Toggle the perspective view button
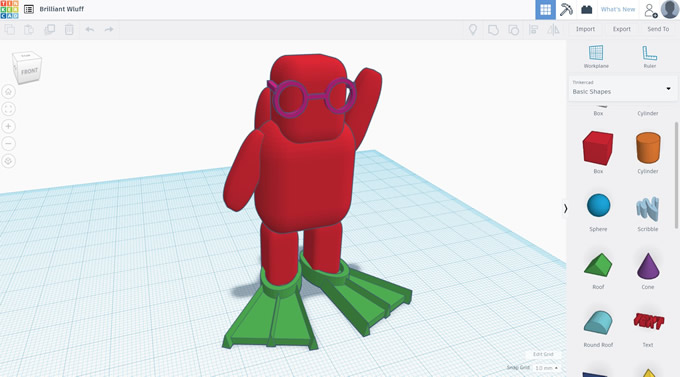680x377 pixels. (8, 161)
